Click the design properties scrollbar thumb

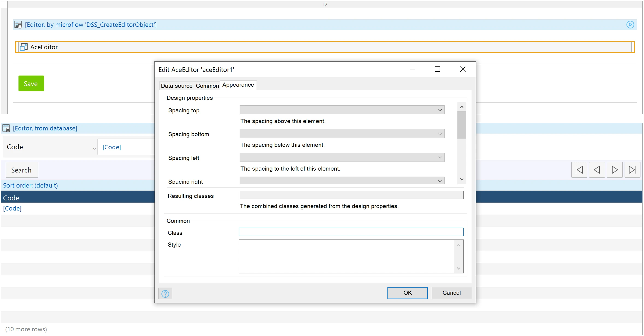(461, 125)
